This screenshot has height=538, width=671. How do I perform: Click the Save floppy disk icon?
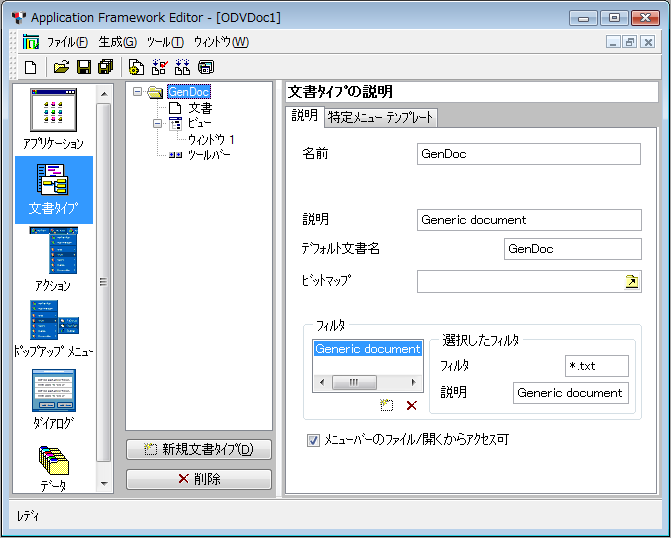[x=84, y=67]
